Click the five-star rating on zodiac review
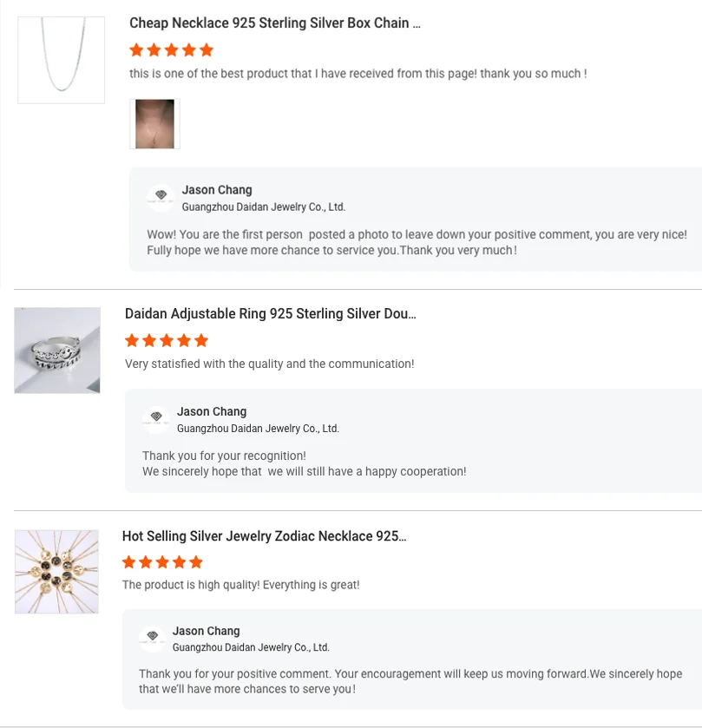702x728 pixels. tap(162, 562)
